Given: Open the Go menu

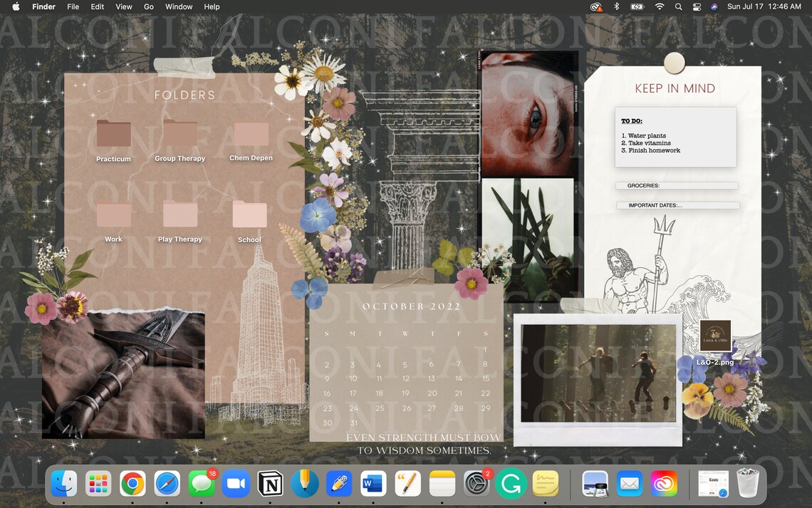Looking at the screenshot, I should click(x=148, y=6).
